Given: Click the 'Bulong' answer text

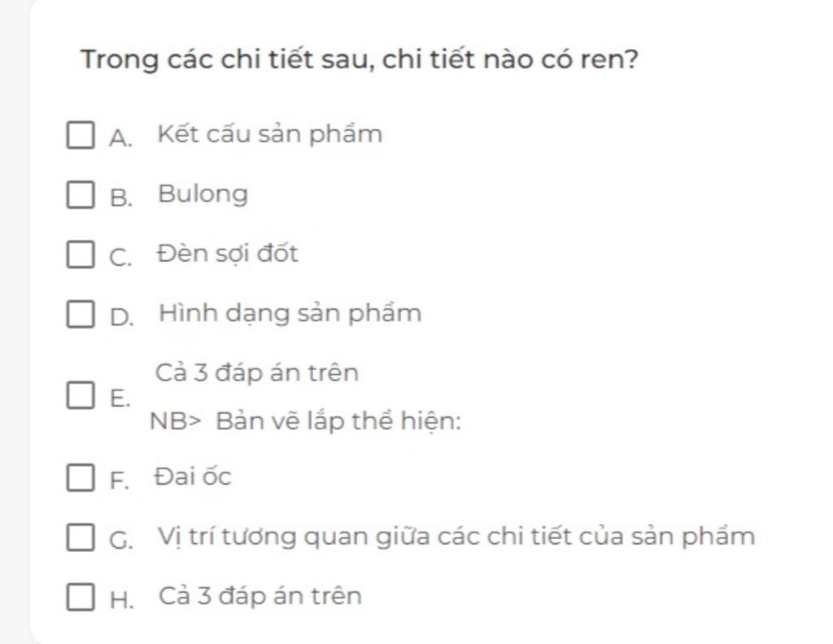Looking at the screenshot, I should (x=203, y=194).
